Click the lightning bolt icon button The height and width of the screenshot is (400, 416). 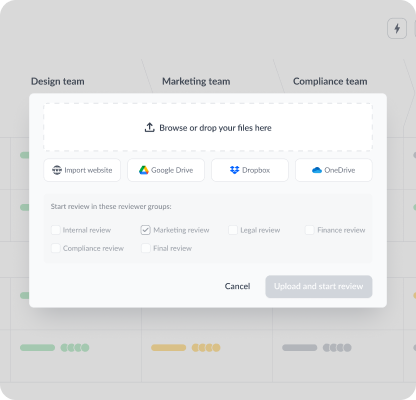(x=397, y=28)
